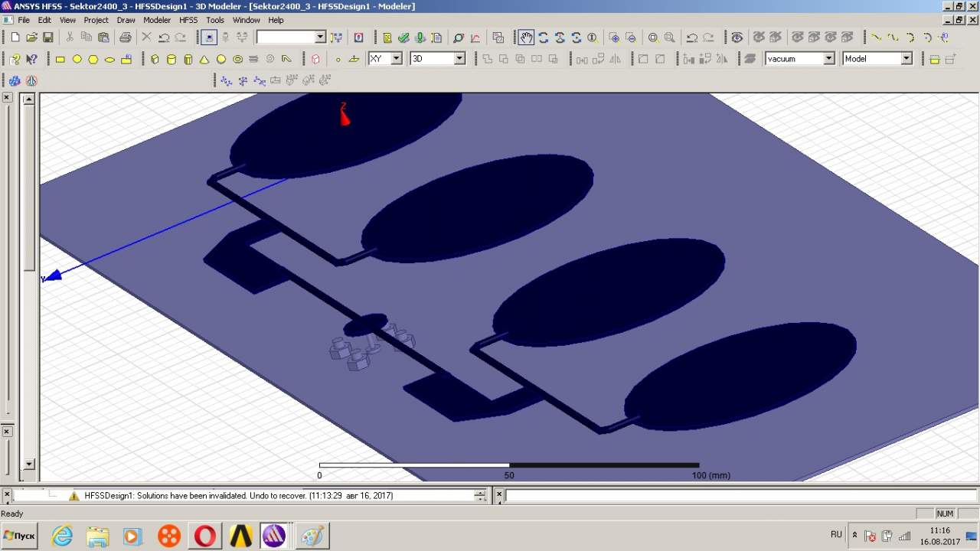
Task: Toggle the select mode button in toolbar
Action: (208, 37)
